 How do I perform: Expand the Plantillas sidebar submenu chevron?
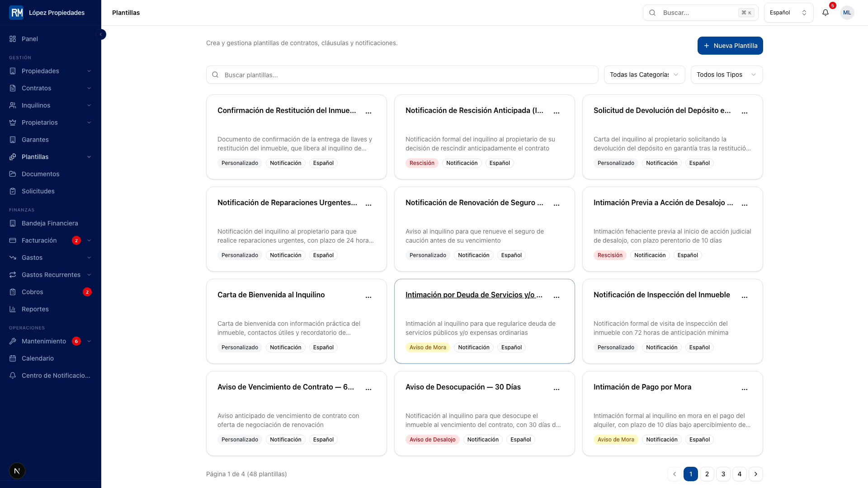[89, 157]
